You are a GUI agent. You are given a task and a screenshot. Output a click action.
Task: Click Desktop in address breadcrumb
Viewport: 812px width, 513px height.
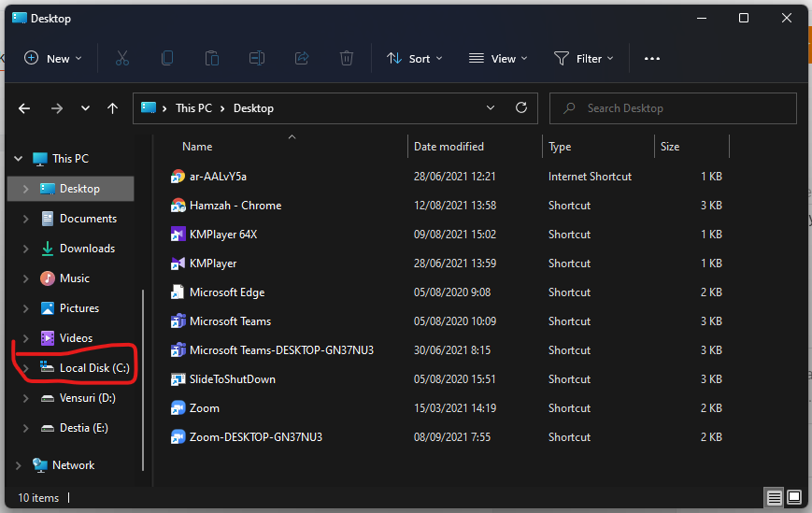(x=253, y=108)
